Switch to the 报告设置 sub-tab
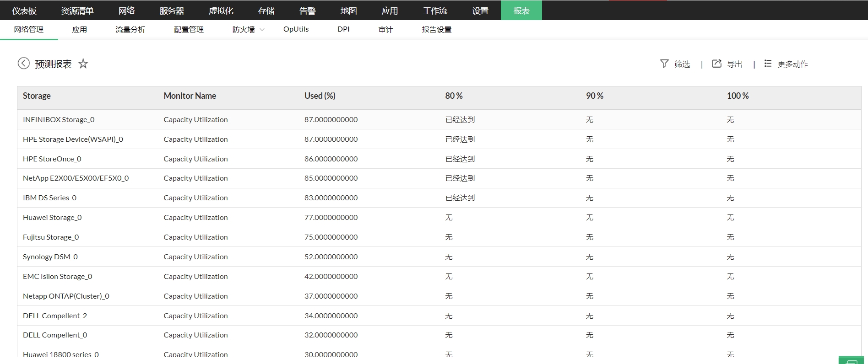Viewport: 868px width, 364px height. click(437, 30)
